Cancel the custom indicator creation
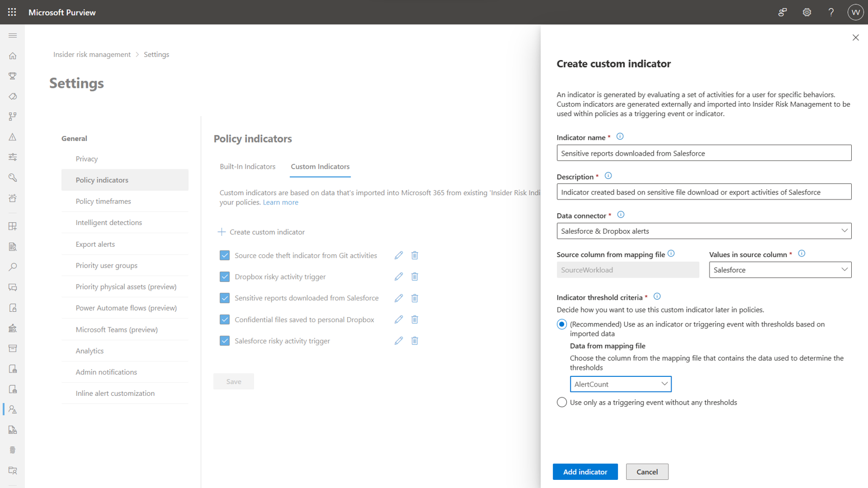The width and height of the screenshot is (868, 488). pyautogui.click(x=647, y=472)
